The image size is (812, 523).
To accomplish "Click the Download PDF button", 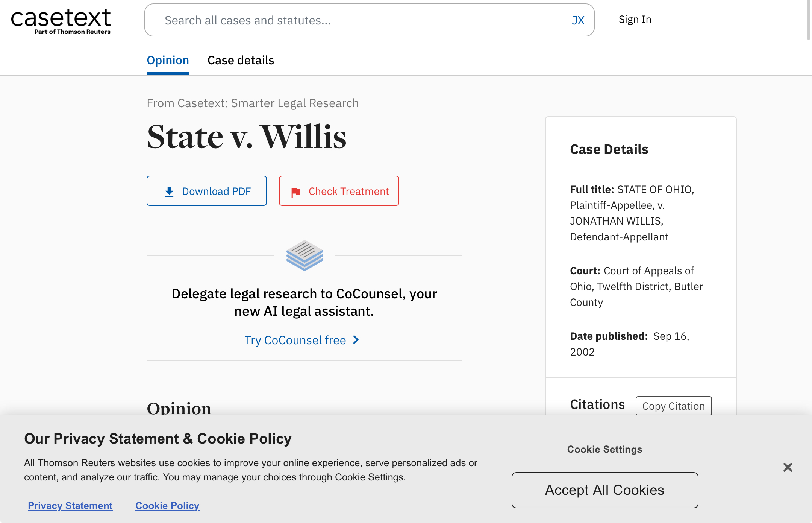I will (207, 191).
